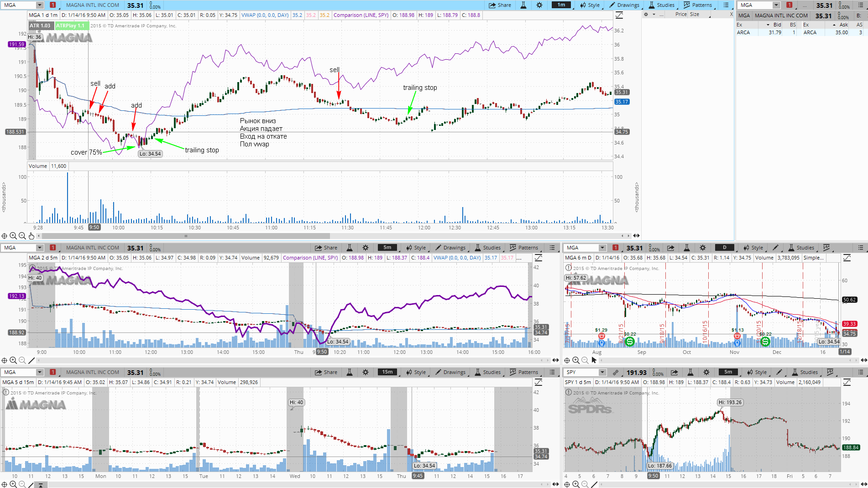Click the chain link icon on the SPY chart

pyautogui.click(x=615, y=372)
